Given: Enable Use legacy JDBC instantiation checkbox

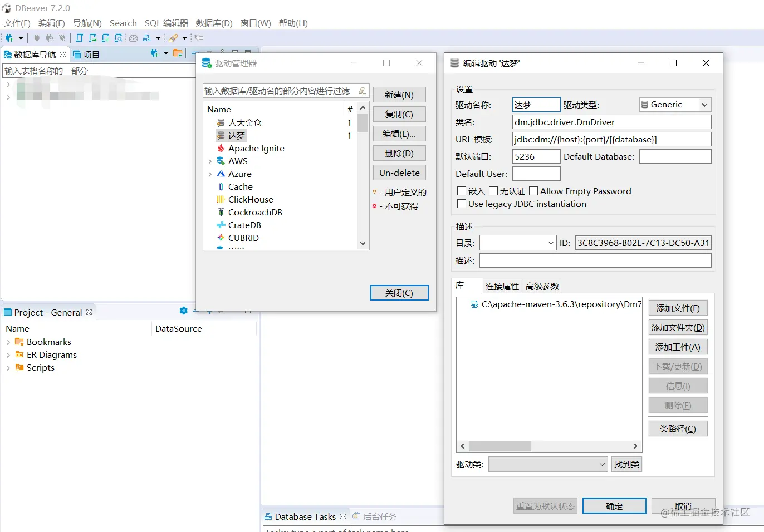Looking at the screenshot, I should (462, 204).
